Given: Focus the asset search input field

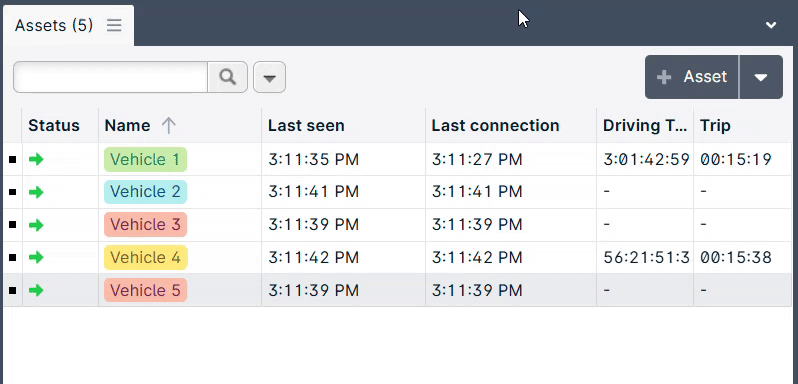Looking at the screenshot, I should click(110, 77).
